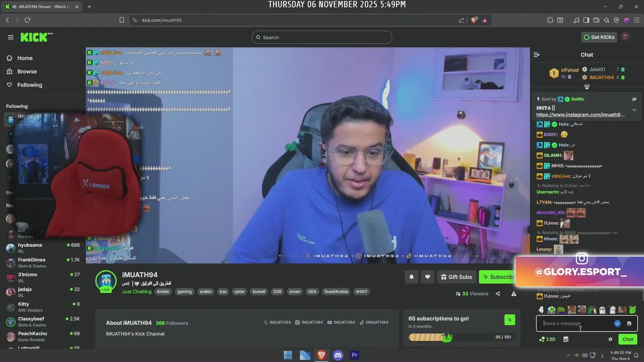Open the iMUATH94 TikTok social link
This screenshot has width=644, height=362.
[x=374, y=322]
